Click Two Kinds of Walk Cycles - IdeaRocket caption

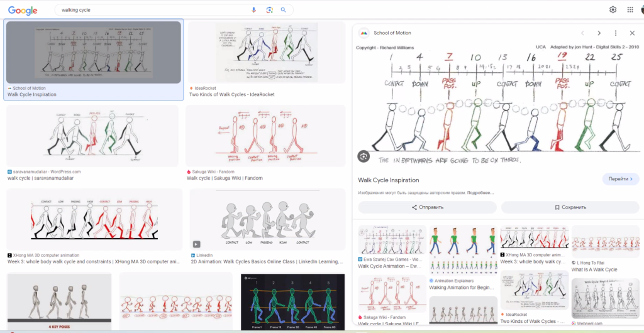[232, 95]
